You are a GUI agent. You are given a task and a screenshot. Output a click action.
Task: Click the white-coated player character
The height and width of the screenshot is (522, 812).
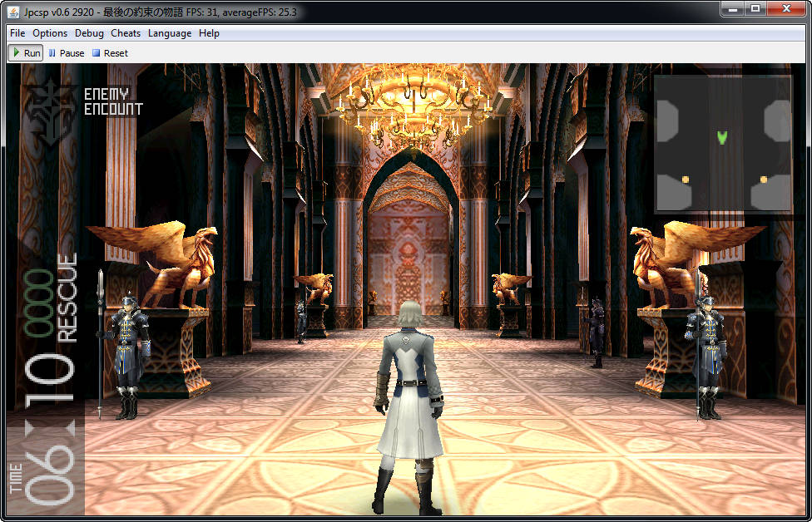point(409,407)
